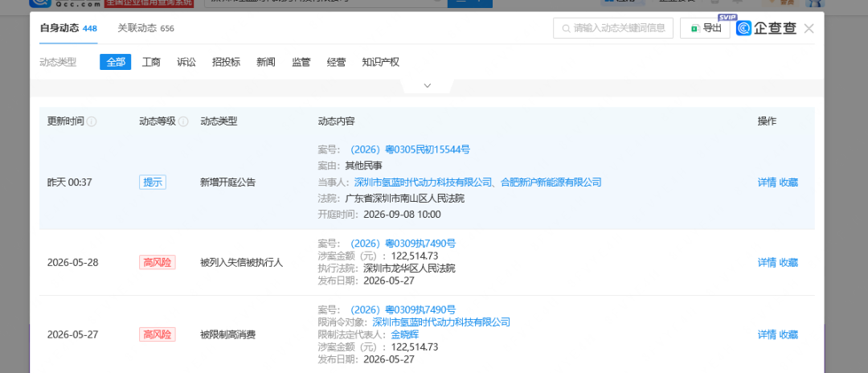The height and width of the screenshot is (373, 868).
Task: Click 收藏 for 被列入失信被执行人 row
Action: coord(789,262)
